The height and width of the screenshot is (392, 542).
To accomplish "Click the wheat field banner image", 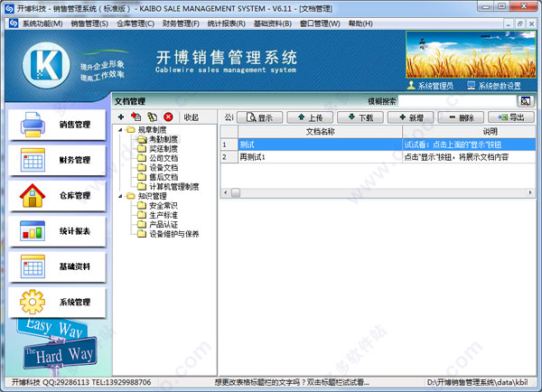I will 471,54.
